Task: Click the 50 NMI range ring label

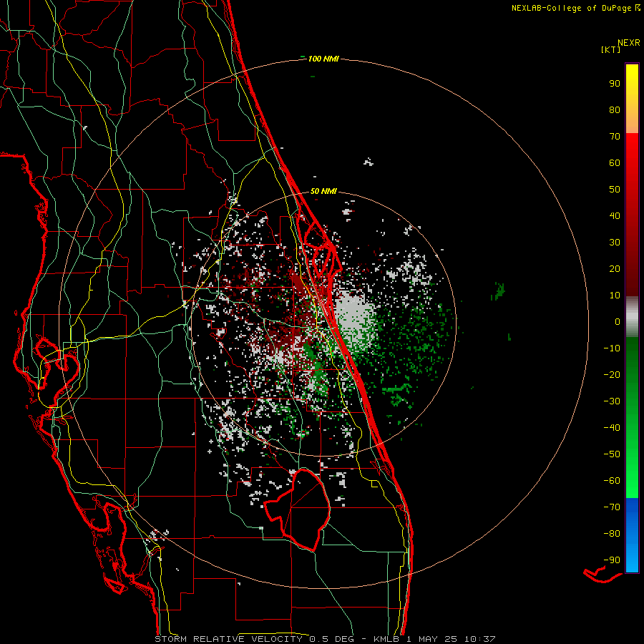Action: point(323,191)
